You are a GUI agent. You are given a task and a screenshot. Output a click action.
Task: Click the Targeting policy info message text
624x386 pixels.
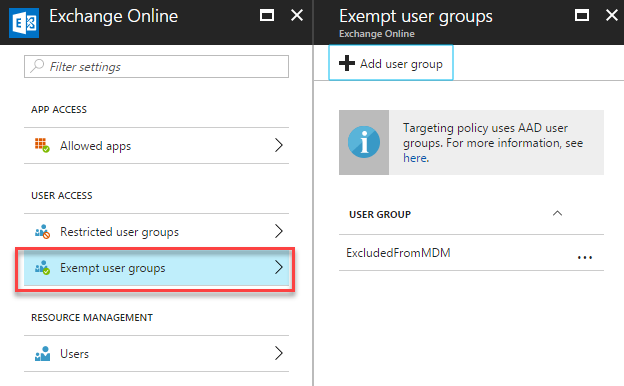point(493,142)
